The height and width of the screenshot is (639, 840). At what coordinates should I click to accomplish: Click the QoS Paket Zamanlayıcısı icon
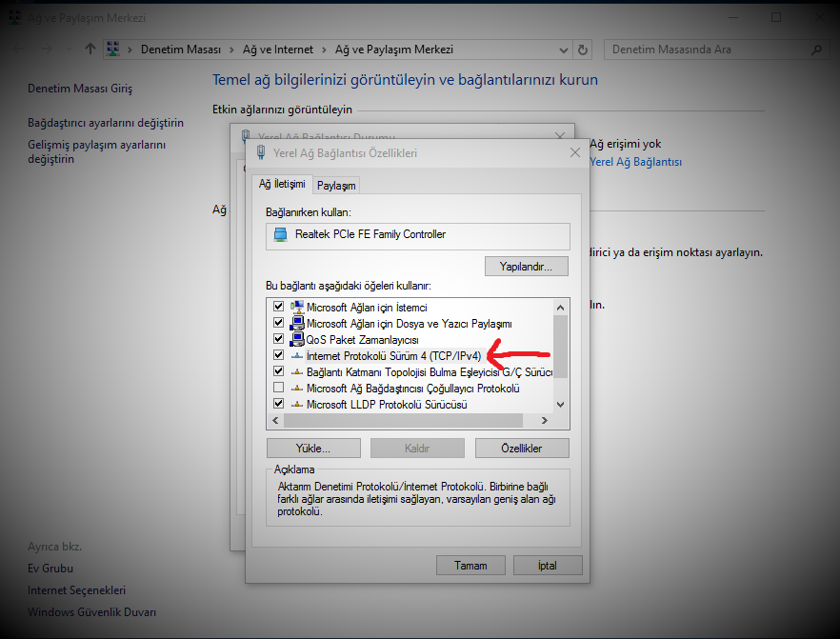(x=297, y=339)
